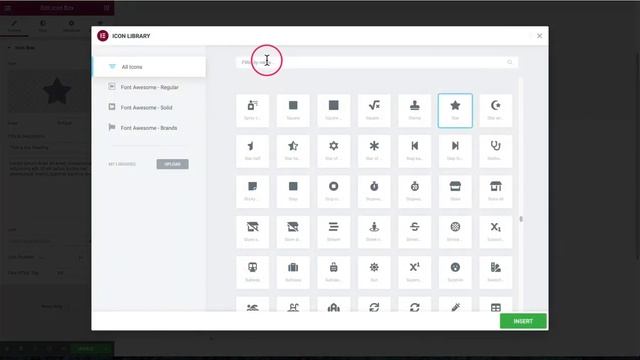Show All Icons category

(149, 67)
